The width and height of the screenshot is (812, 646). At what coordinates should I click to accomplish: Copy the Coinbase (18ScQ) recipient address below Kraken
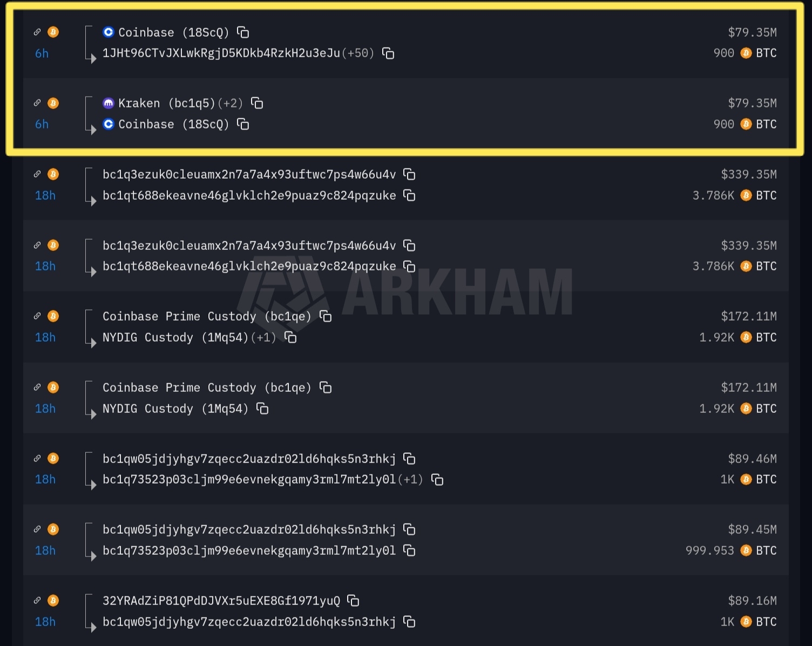pos(243,124)
